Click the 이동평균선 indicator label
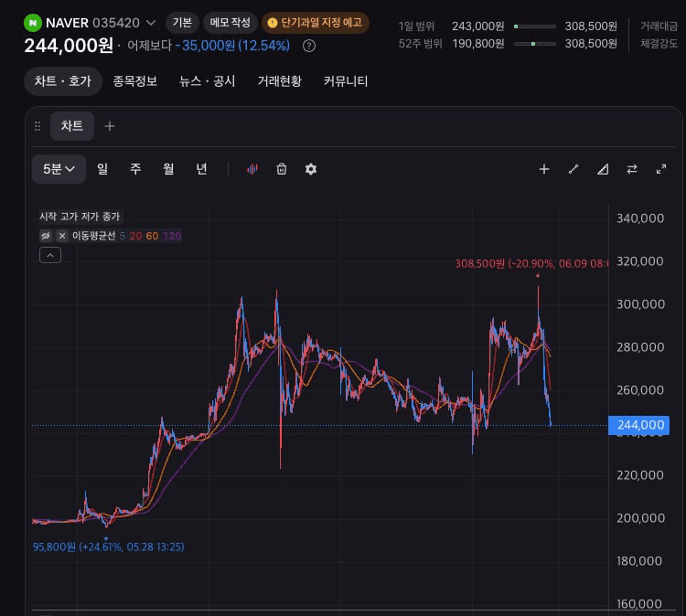Screen dimensions: 686x616 click(93, 236)
